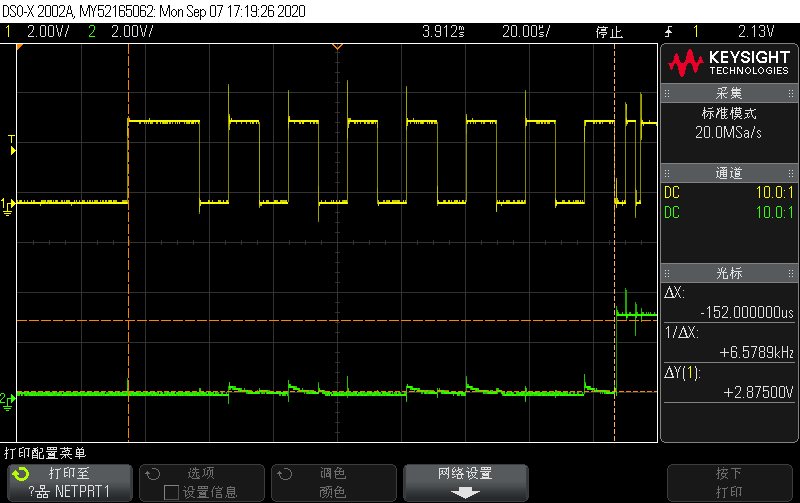800x503 pixels.
Task: Select the 调色 颜色 softkey
Action: click(334, 483)
